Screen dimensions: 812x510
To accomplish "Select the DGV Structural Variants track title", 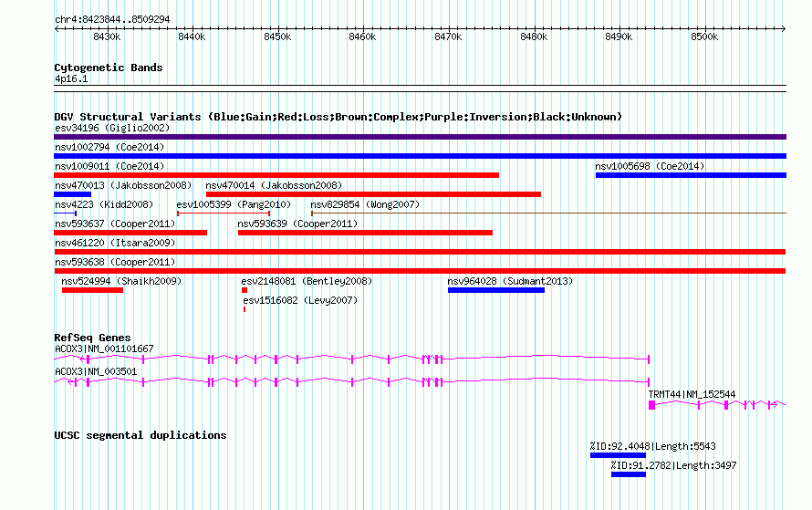I will [x=338, y=117].
